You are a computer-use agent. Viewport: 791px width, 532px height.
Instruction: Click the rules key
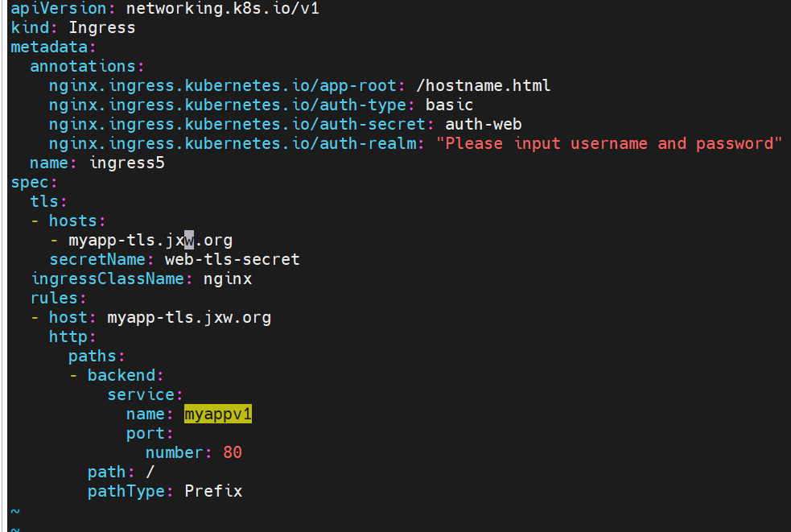[54, 298]
